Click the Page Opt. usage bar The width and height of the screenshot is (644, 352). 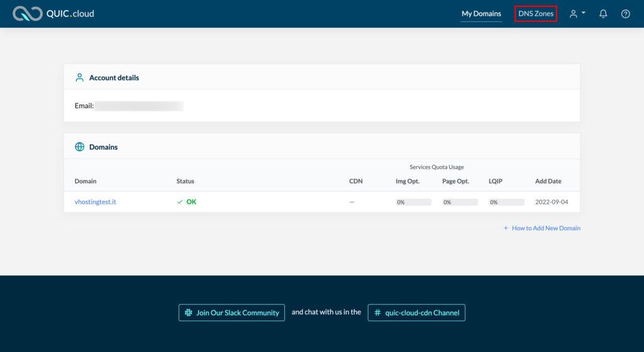point(460,202)
